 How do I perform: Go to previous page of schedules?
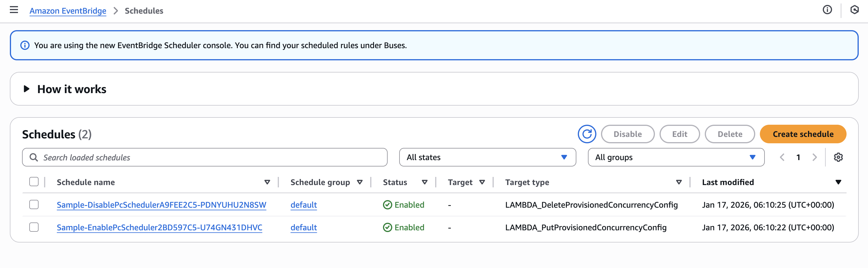(x=782, y=157)
